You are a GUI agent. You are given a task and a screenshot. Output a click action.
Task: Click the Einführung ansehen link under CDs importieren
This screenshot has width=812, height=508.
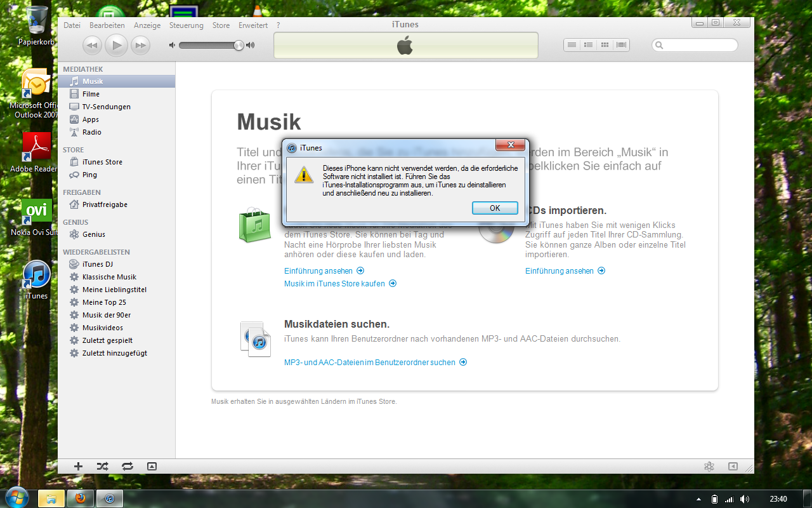(565, 271)
